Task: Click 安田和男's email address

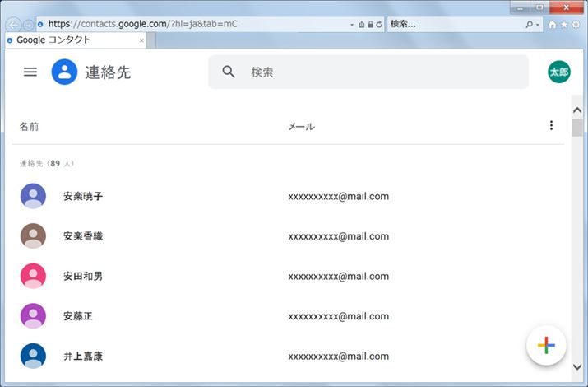Action: 339,277
